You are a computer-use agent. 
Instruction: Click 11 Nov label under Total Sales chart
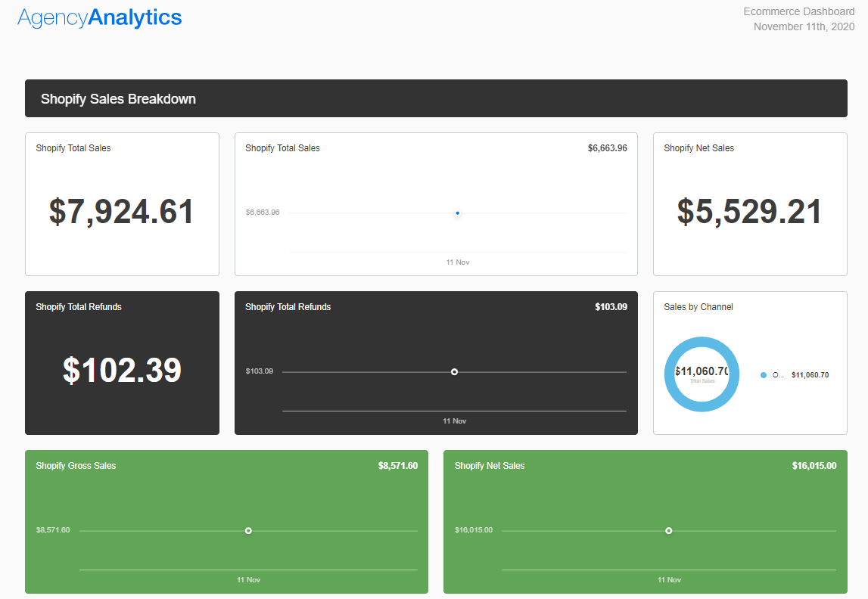pos(458,262)
